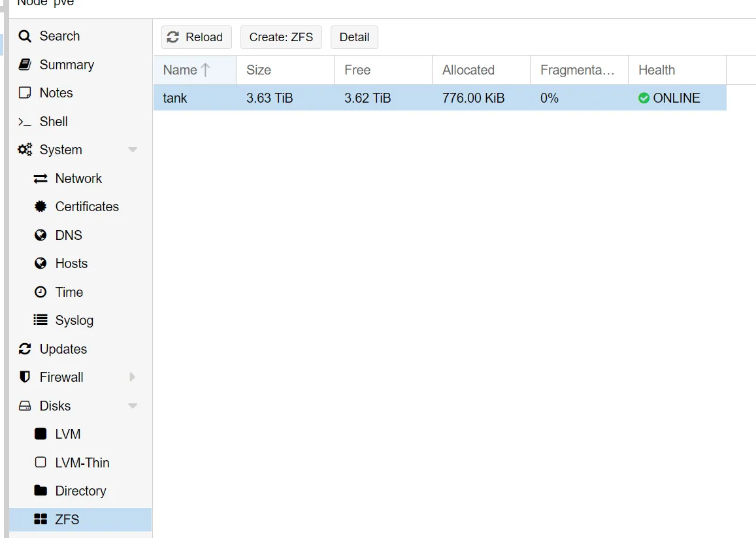This screenshot has width=756, height=538.
Task: Click the Disks drive icon
Action: click(x=25, y=406)
